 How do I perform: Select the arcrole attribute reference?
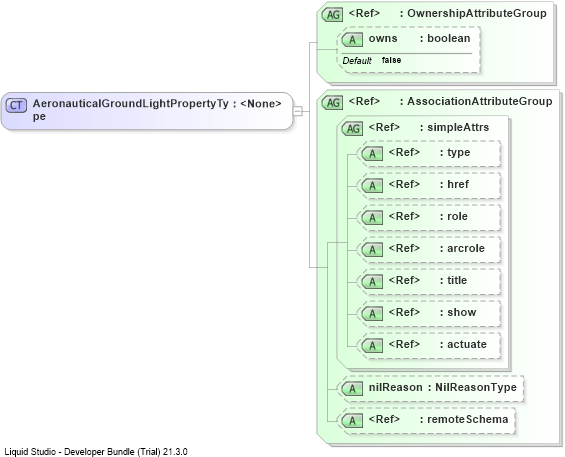click(431, 249)
